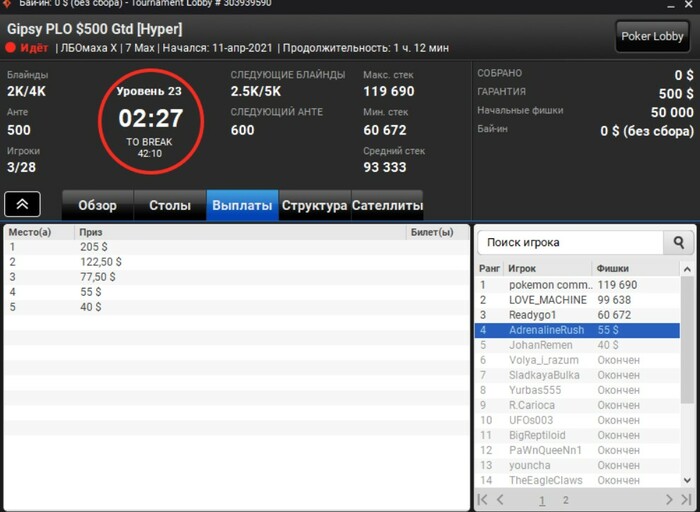Image resolution: width=700 pixels, height=512 pixels.
Task: Collapse header with double-chevron up button
Action: click(22, 204)
